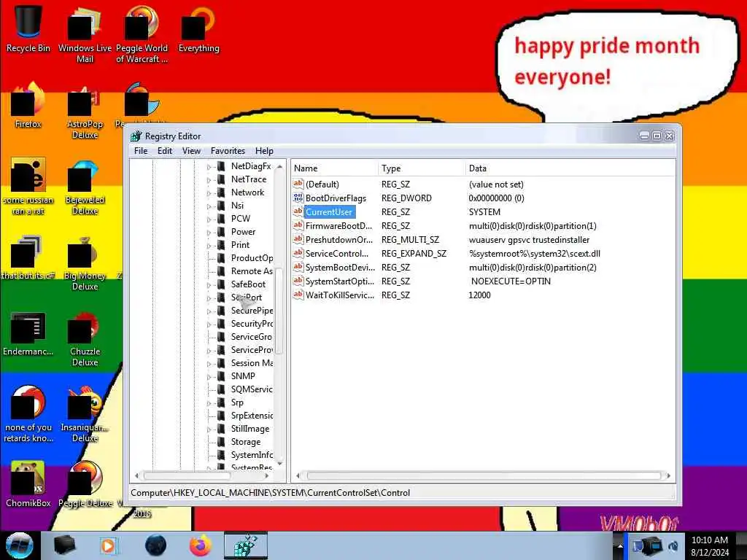
Task: Open Firefox from the taskbar
Action: (x=201, y=545)
